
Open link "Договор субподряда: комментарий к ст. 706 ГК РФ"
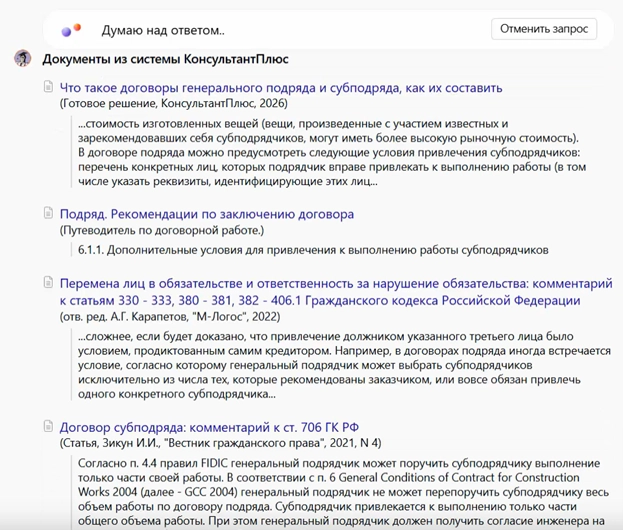[209, 427]
